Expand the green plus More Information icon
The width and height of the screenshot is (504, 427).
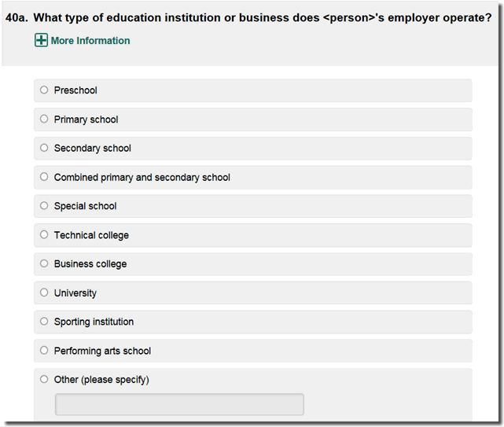42,41
